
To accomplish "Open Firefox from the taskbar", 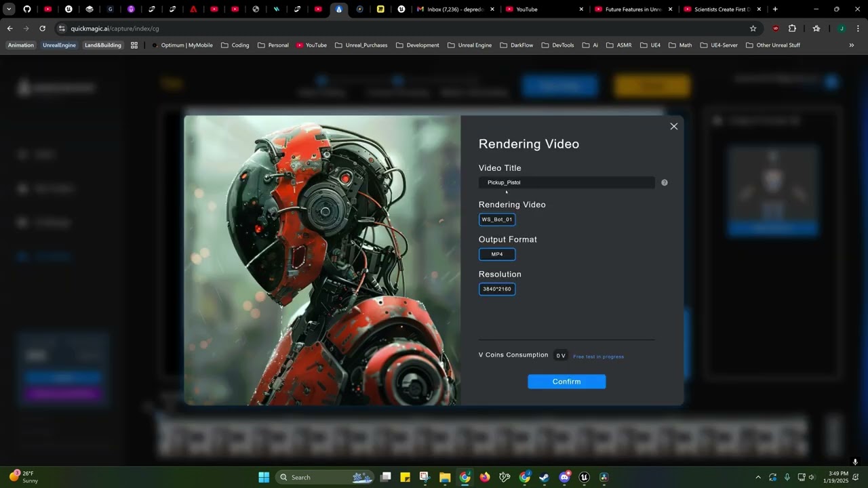I will click(x=484, y=477).
